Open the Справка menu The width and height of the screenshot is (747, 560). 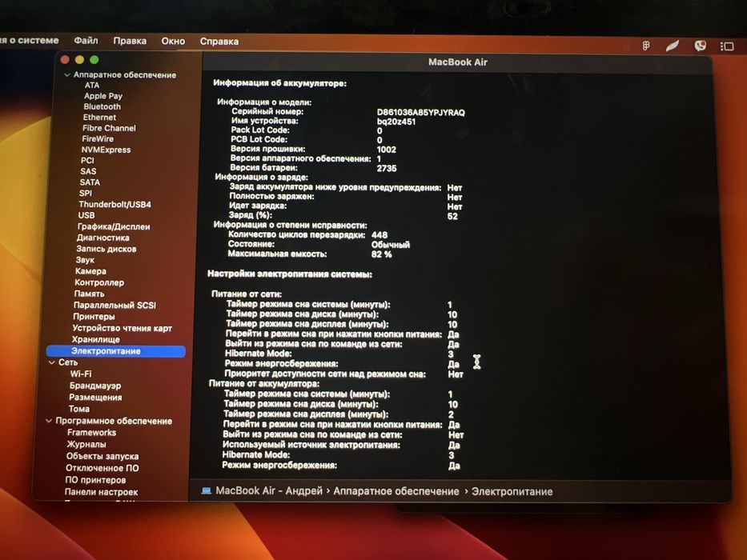point(219,42)
